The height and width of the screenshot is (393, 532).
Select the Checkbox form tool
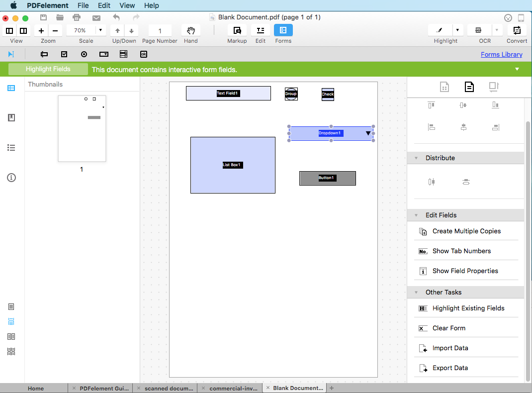pyautogui.click(x=64, y=54)
